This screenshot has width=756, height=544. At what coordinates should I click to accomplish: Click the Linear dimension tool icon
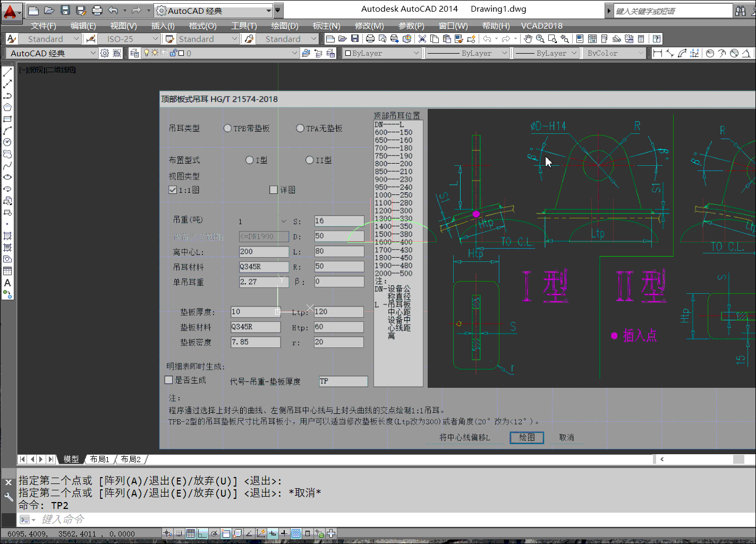pos(658,53)
